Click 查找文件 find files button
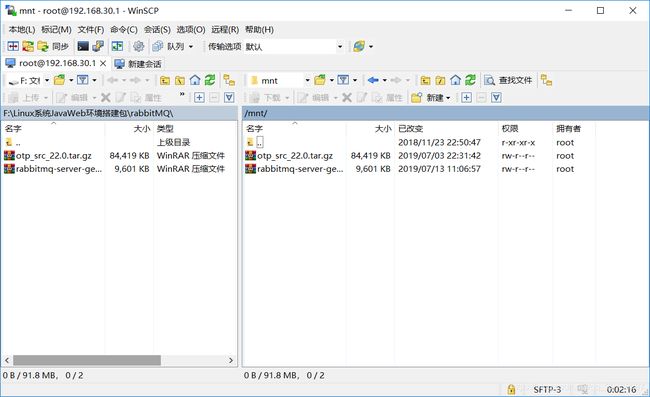 508,80
